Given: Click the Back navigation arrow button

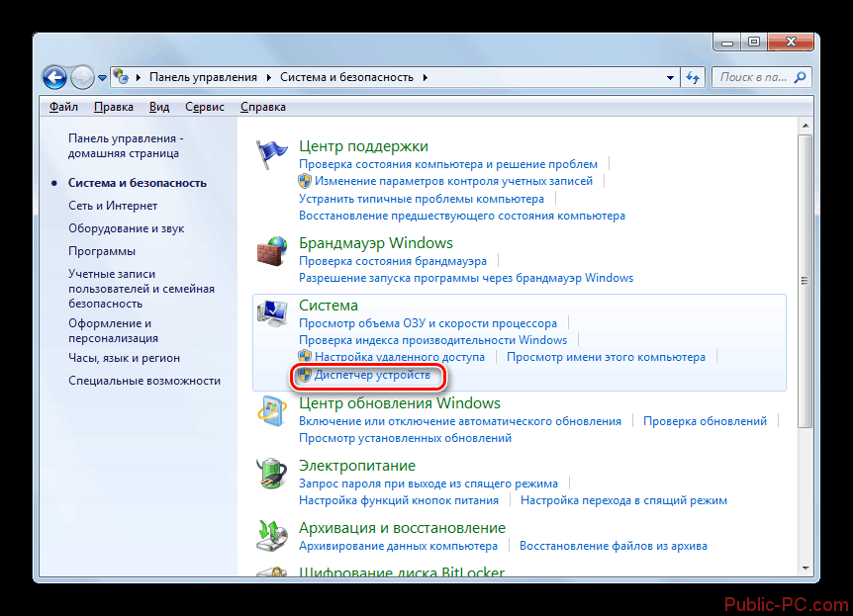Looking at the screenshot, I should coord(55,78).
